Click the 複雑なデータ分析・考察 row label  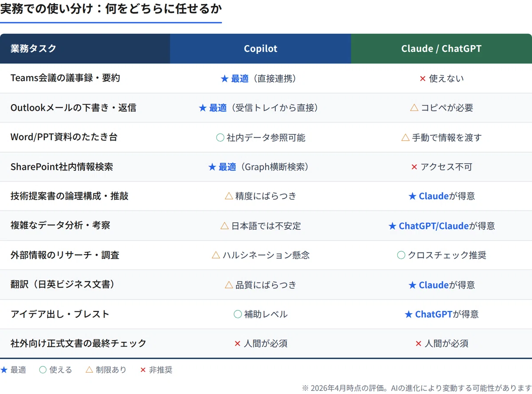(60, 225)
